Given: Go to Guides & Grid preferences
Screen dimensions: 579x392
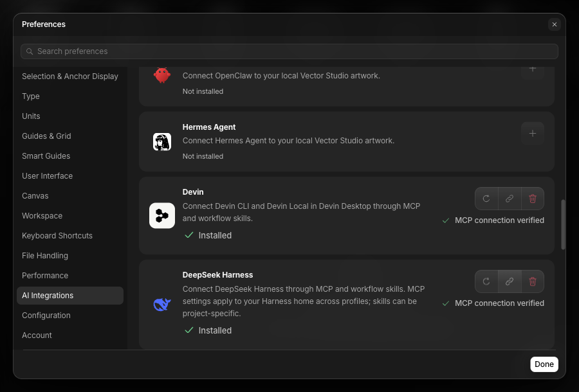Looking at the screenshot, I should point(70,136).
